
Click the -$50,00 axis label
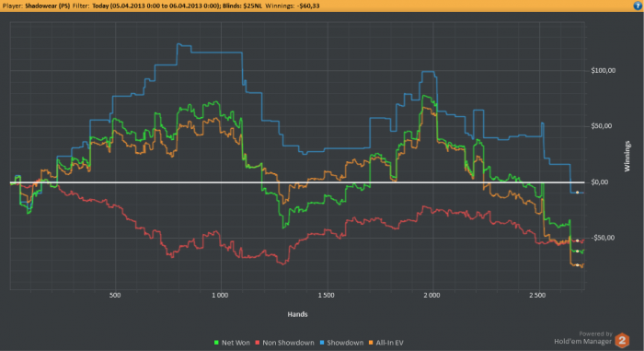pos(602,238)
